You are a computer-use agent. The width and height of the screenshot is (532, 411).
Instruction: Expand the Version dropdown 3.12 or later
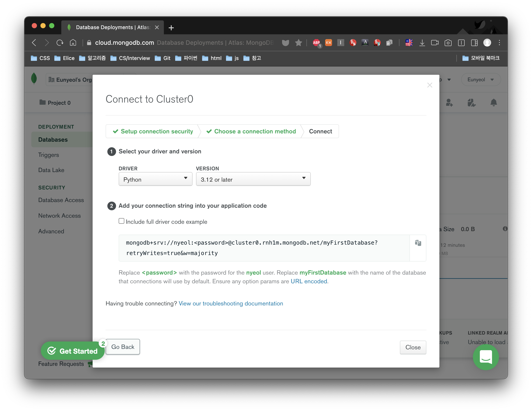tap(253, 179)
